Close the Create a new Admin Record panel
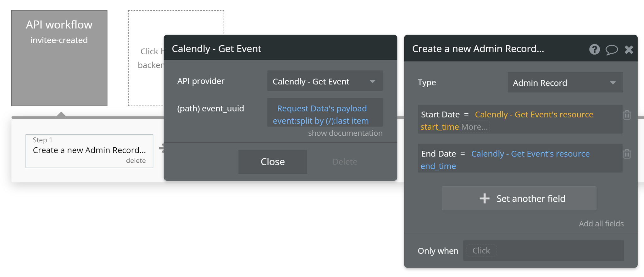Viewport: 644px width, 277px height. pos(629,50)
